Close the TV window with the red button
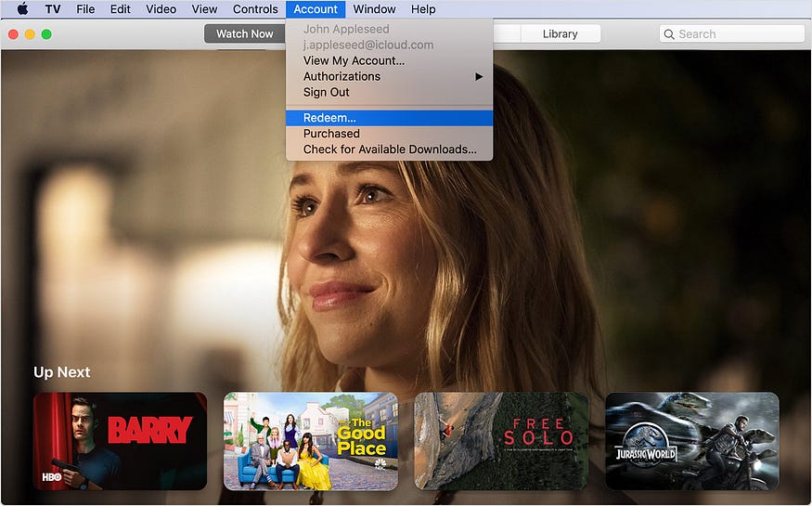This screenshot has height=506, width=812. (x=14, y=34)
